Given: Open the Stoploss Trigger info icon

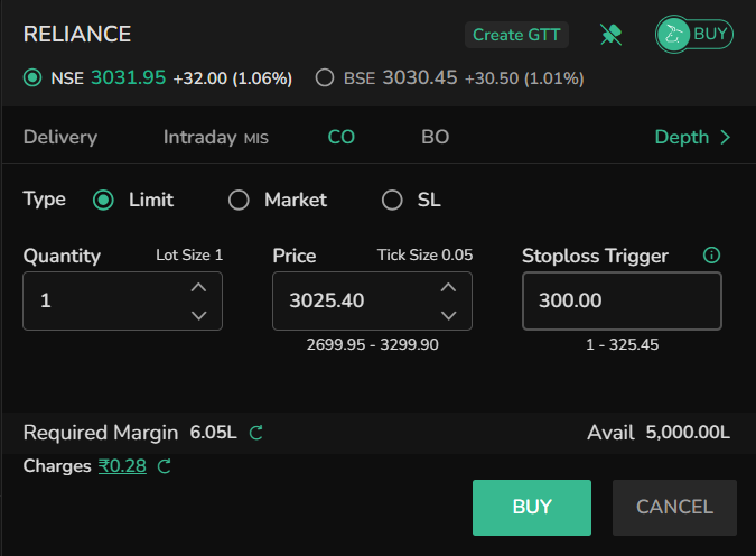Looking at the screenshot, I should coord(711,255).
